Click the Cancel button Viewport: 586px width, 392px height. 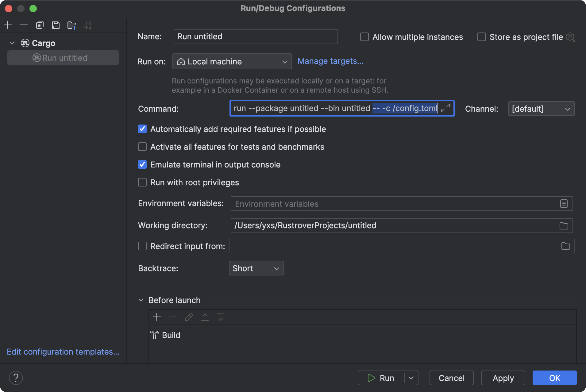pyautogui.click(x=451, y=378)
